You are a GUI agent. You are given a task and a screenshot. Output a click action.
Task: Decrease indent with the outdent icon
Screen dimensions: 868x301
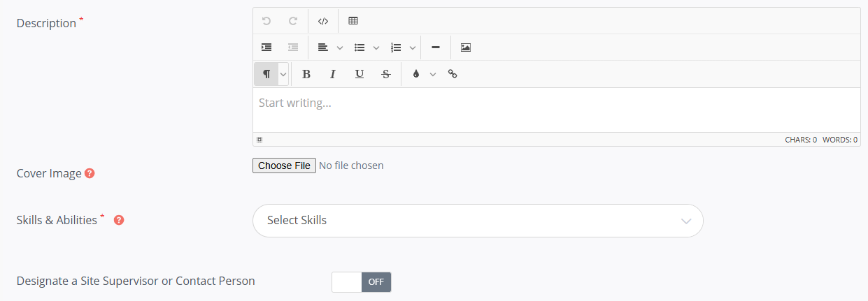pos(293,47)
